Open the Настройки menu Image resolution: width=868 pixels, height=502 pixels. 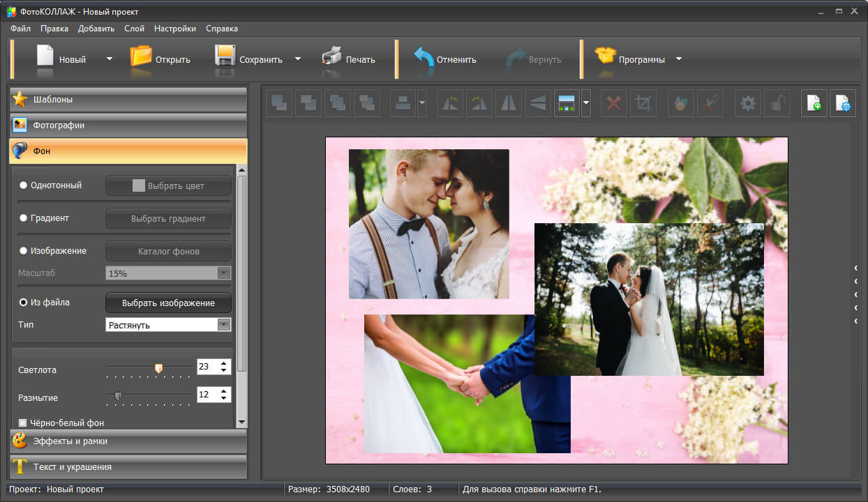click(175, 29)
